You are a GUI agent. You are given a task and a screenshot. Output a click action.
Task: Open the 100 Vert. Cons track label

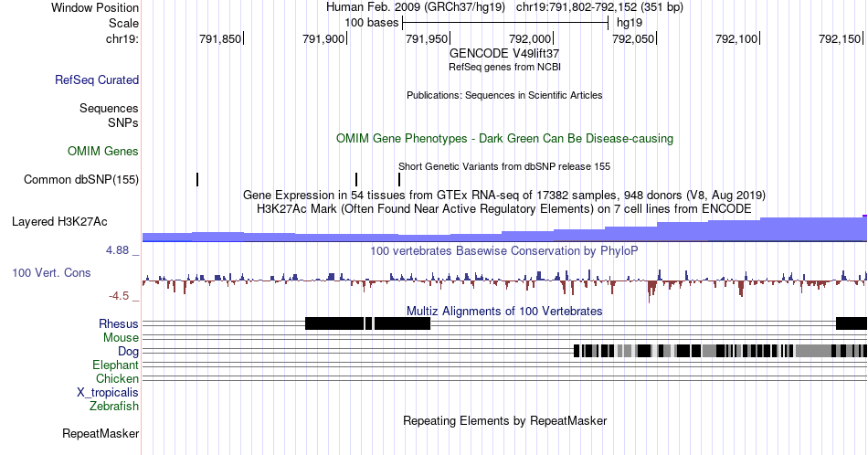pyautogui.click(x=51, y=272)
